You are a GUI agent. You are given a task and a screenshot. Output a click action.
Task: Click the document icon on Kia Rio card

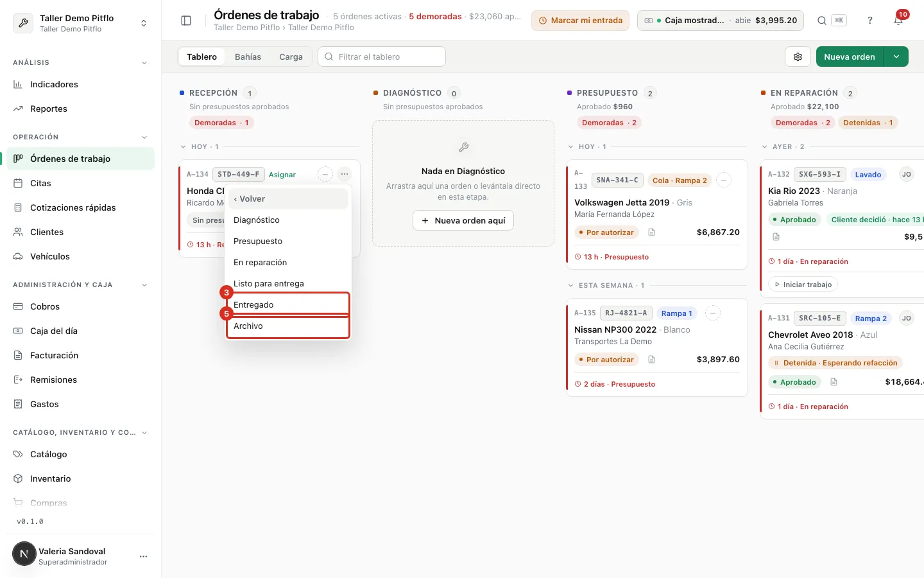pos(776,237)
